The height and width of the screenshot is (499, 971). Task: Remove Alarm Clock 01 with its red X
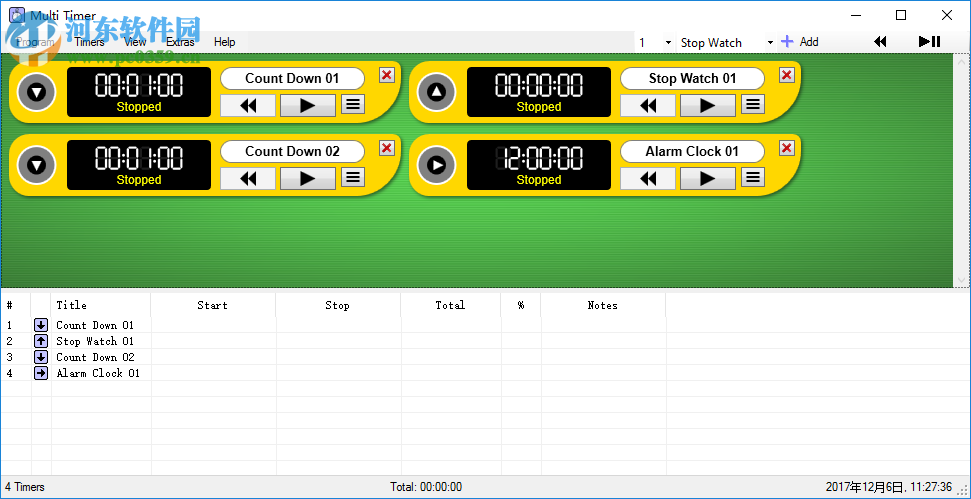point(786,149)
